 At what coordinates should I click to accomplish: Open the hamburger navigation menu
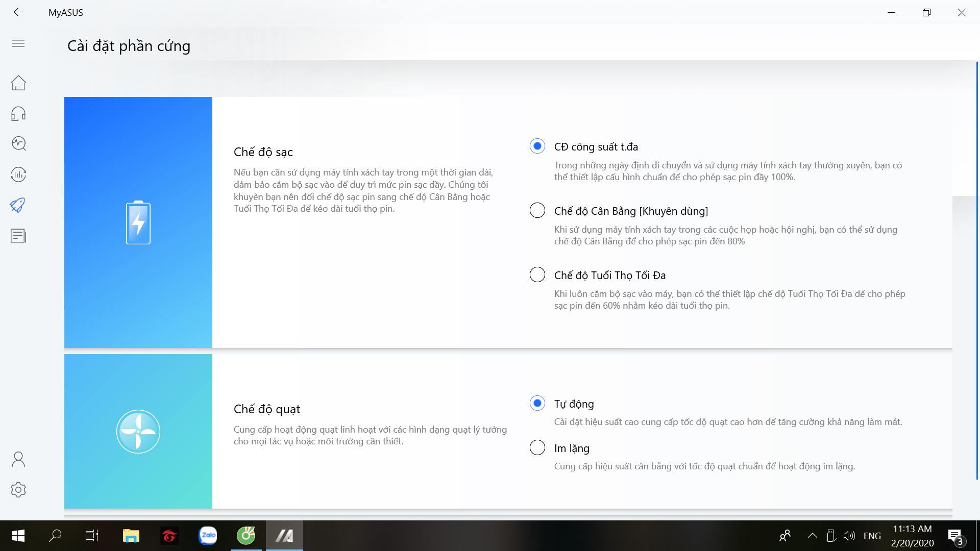pyautogui.click(x=18, y=43)
